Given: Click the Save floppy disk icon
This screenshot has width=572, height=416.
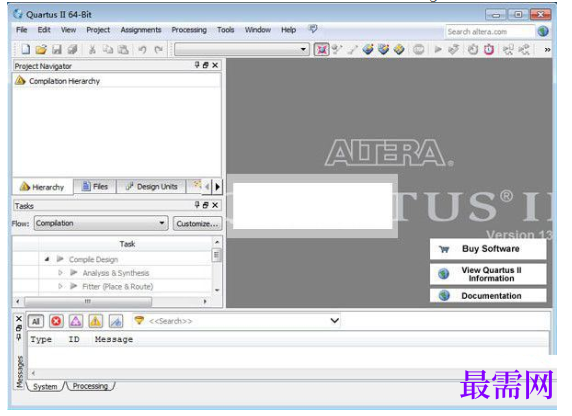Looking at the screenshot, I should 57,49.
